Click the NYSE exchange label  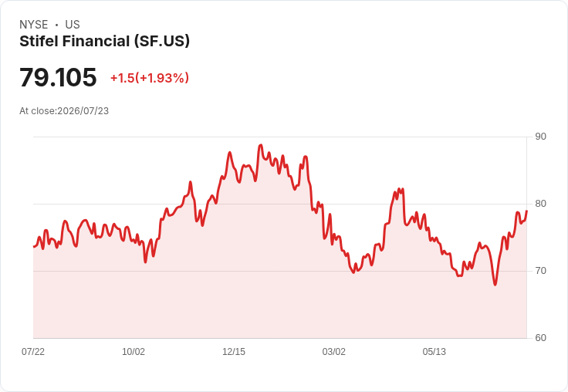34,25
